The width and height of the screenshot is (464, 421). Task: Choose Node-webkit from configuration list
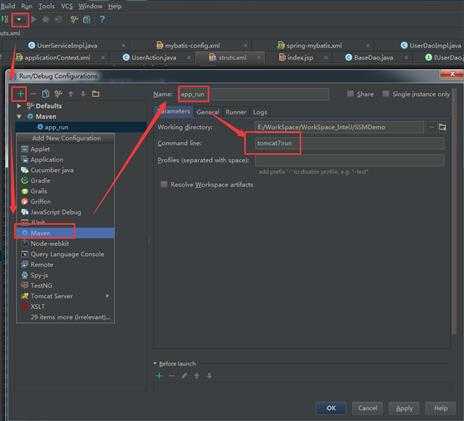(x=66, y=244)
